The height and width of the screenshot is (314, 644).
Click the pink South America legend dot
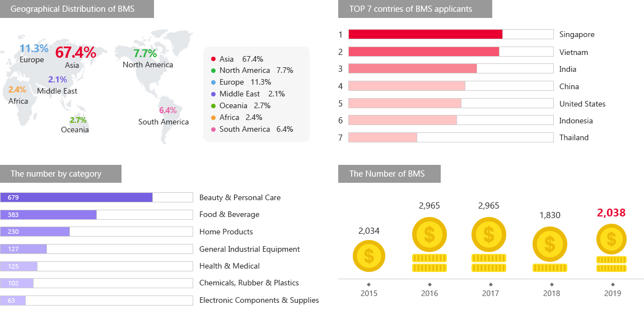point(213,129)
